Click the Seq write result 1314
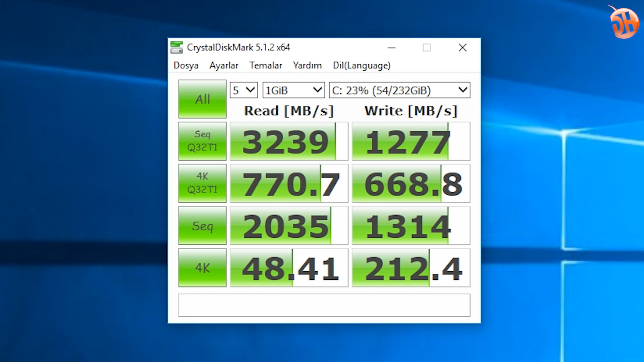This screenshot has width=644, height=362. click(411, 226)
